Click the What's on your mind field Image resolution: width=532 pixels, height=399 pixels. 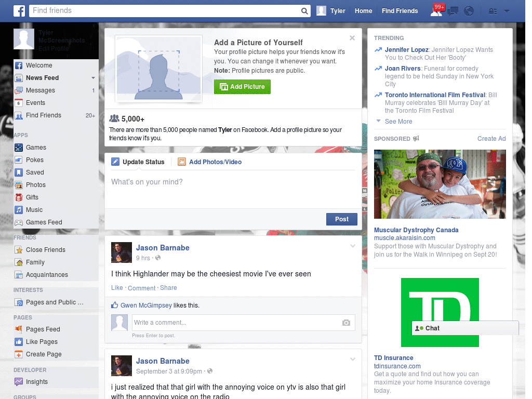tap(233, 189)
